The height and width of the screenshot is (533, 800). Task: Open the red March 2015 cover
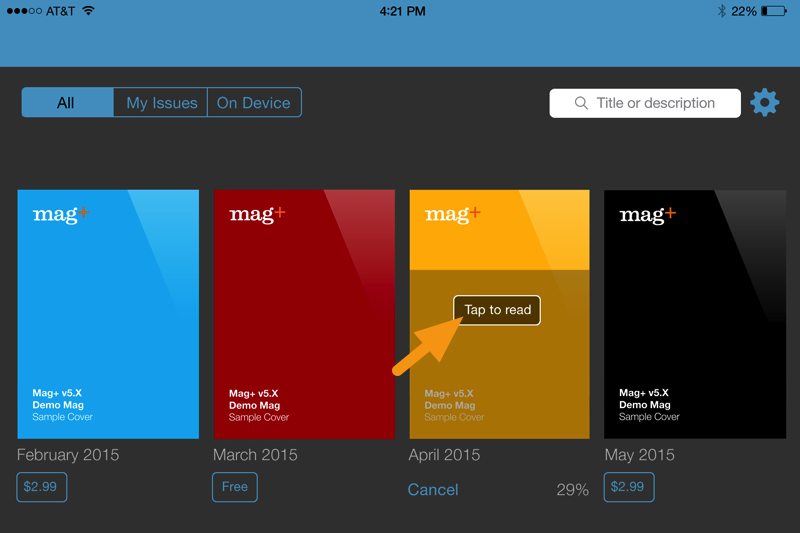(304, 314)
